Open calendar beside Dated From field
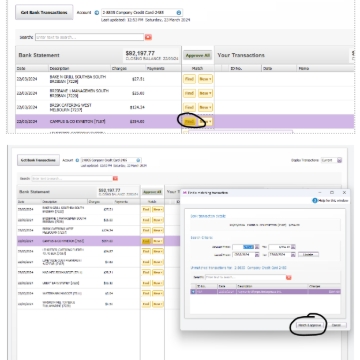Image resolution: width=360 pixels, height=360 pixels. 257,255
